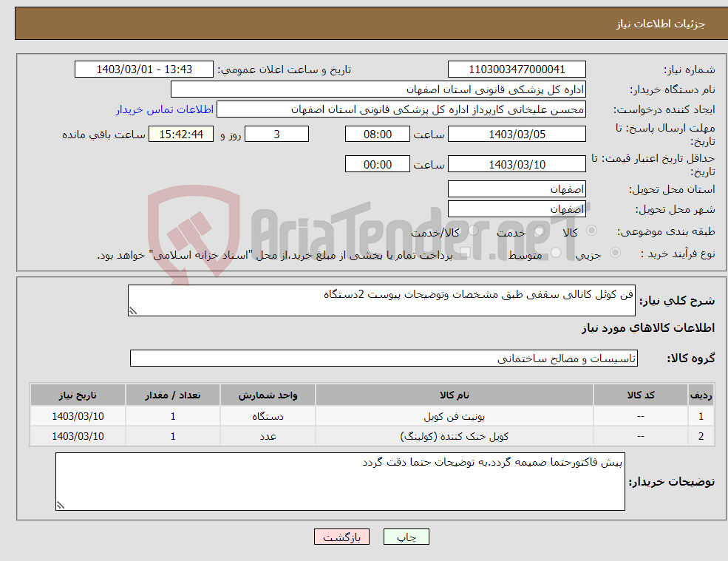Click the buyer organization name field

pyautogui.click(x=378, y=89)
